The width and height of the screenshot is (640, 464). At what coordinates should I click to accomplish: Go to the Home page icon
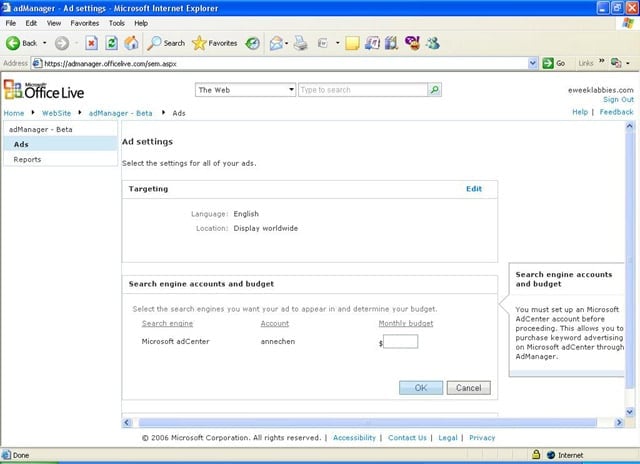pyautogui.click(x=131, y=43)
